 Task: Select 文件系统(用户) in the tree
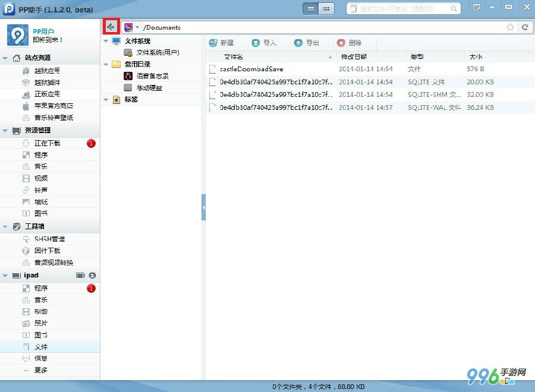pos(152,52)
